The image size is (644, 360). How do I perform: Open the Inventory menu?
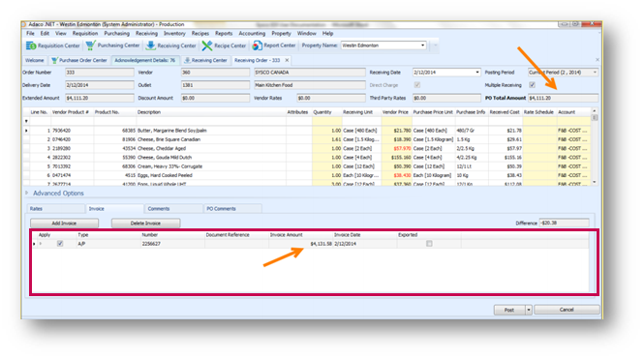tap(174, 33)
